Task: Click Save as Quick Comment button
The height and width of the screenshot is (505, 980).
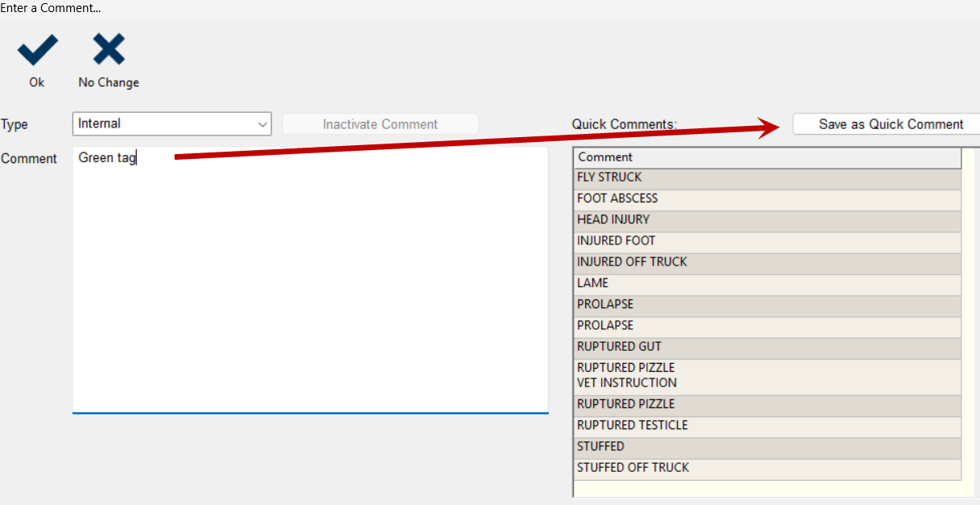Action: (890, 124)
